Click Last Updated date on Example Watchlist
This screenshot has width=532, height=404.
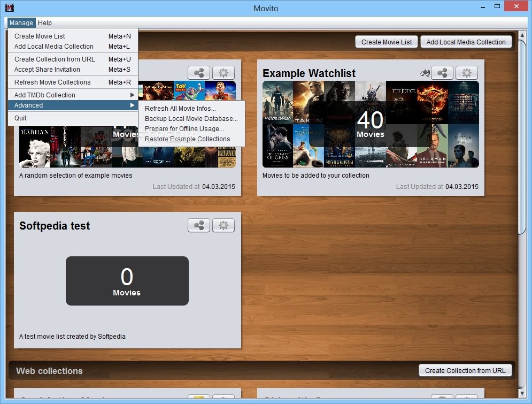[x=462, y=186]
